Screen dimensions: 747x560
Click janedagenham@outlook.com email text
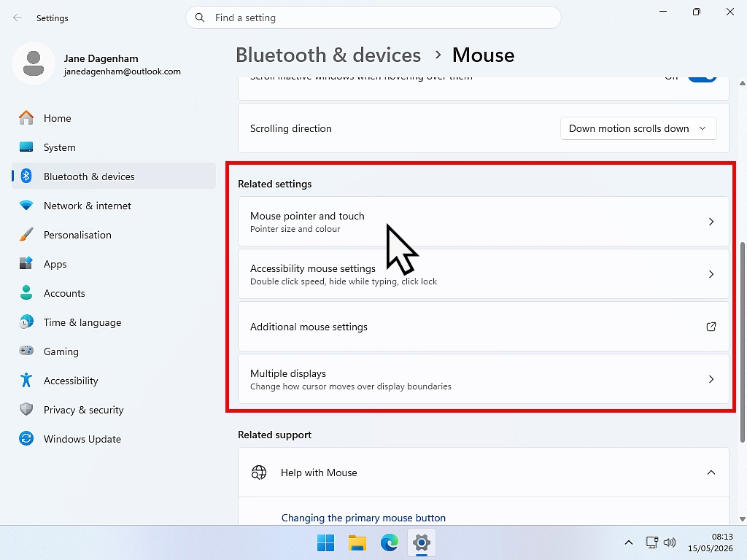[123, 71]
